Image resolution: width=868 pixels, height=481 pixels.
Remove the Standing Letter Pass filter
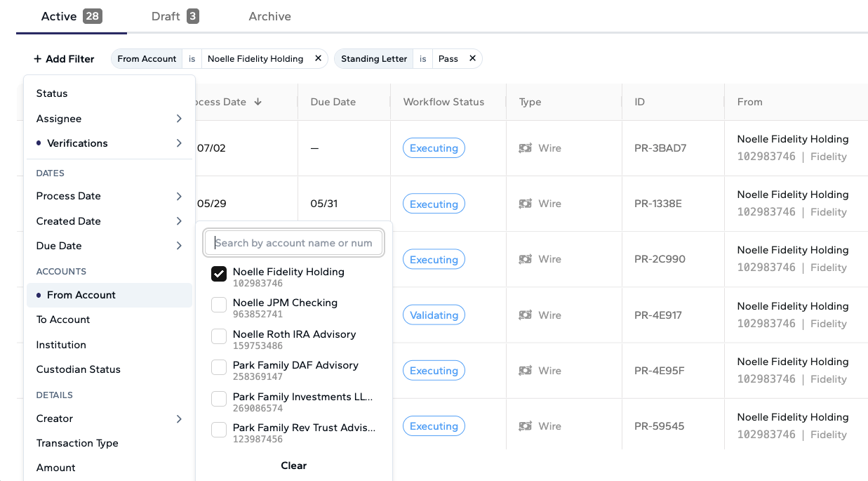[472, 58]
